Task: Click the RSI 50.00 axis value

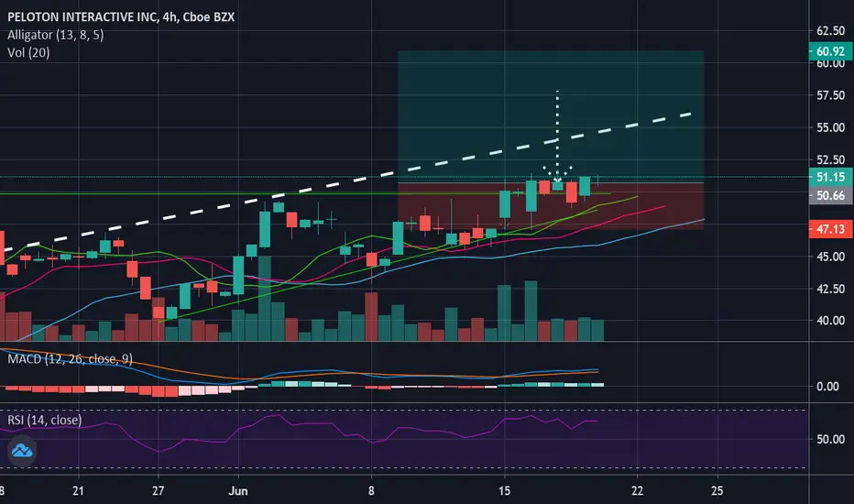Action: (830, 439)
